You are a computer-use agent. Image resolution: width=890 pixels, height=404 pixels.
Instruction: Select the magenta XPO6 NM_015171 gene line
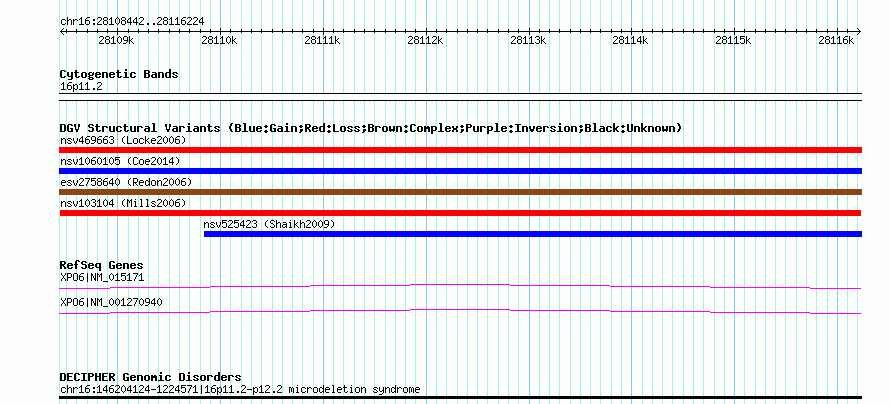coord(460,287)
